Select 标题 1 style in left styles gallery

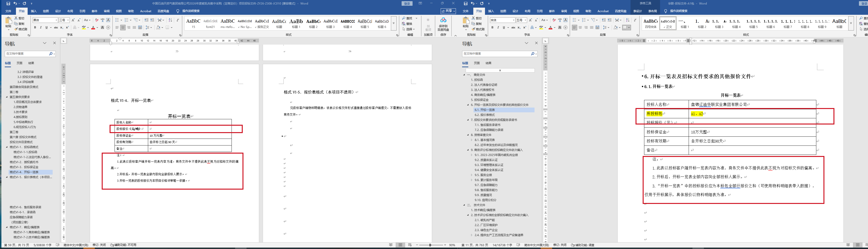point(296,23)
